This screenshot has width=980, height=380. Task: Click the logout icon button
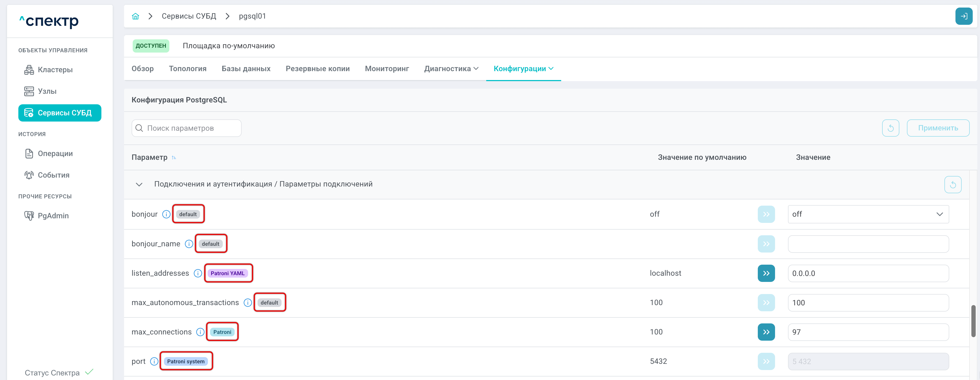[x=964, y=16]
